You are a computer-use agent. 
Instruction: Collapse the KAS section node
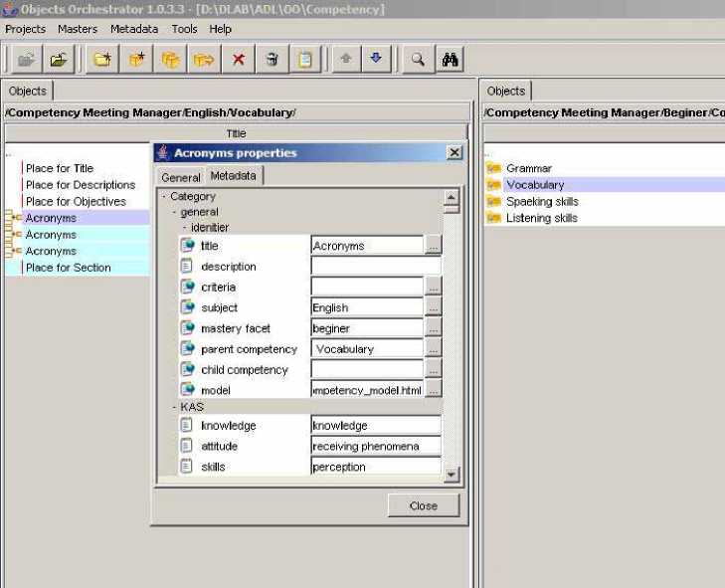[174, 407]
